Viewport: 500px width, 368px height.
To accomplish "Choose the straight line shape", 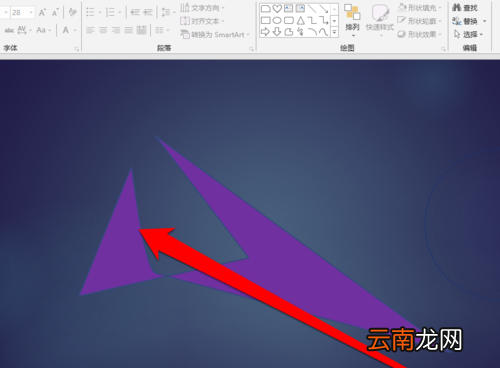I will [x=312, y=8].
